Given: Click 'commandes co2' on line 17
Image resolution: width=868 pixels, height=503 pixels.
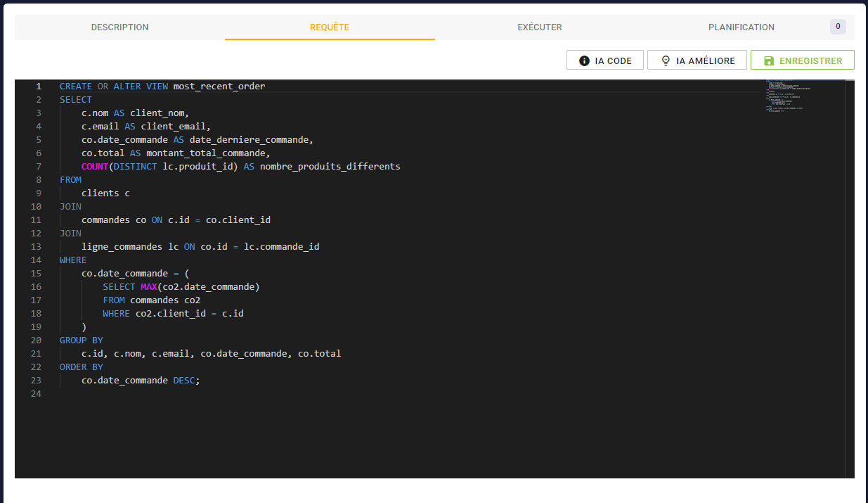Looking at the screenshot, I should [165, 300].
